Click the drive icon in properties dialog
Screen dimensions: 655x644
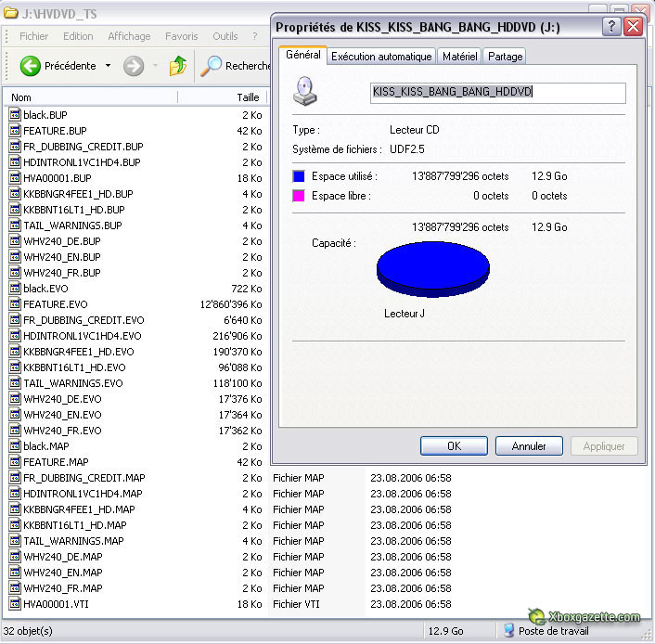coord(303,91)
